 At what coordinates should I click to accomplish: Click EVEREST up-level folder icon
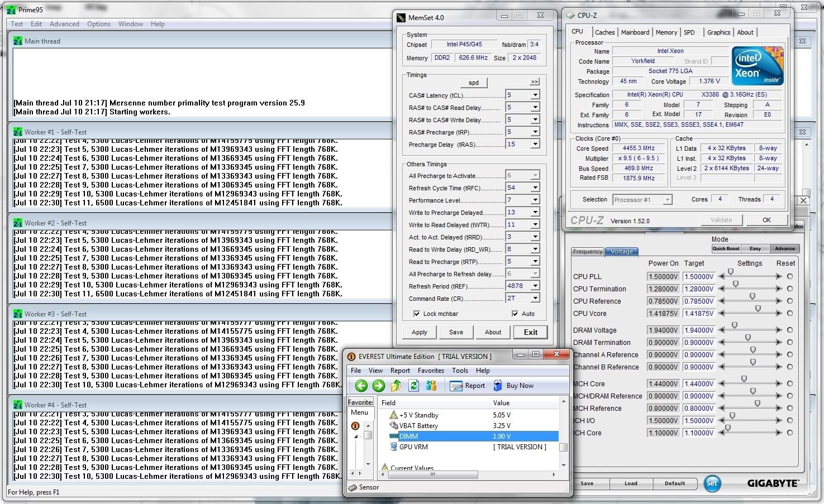396,386
